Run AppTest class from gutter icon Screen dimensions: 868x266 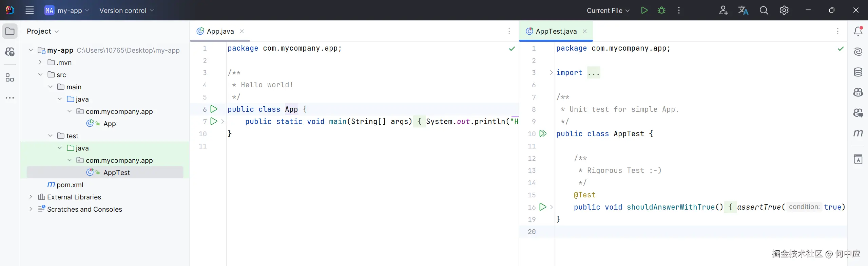543,134
